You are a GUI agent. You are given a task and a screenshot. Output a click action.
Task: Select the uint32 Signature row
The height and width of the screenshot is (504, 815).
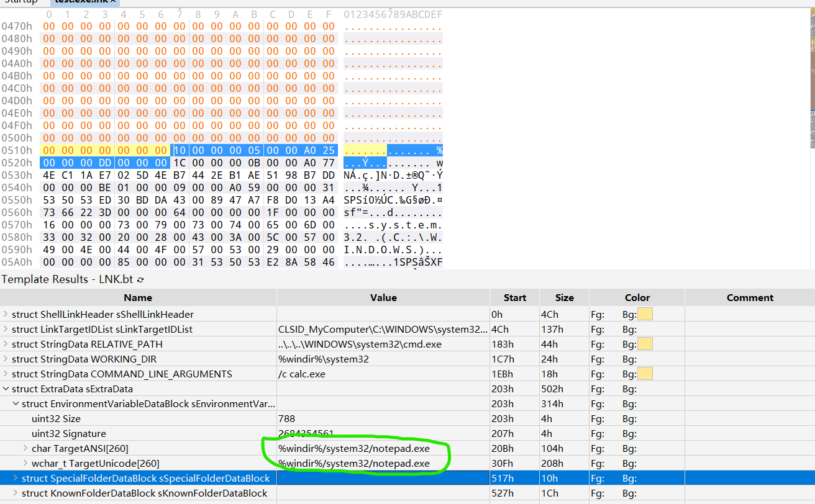[x=407, y=434]
